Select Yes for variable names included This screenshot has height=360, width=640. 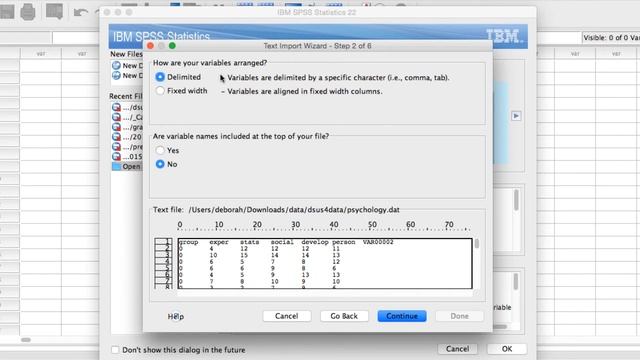click(160, 150)
